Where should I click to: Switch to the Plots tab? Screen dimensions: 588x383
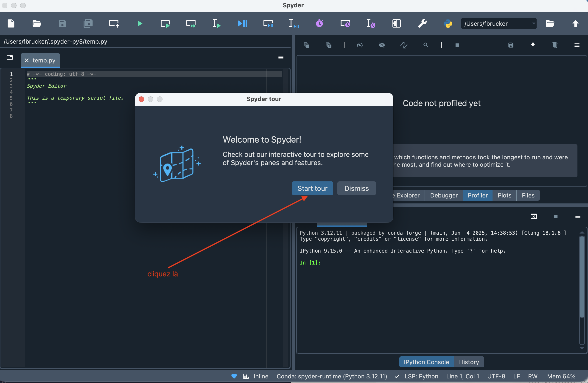(x=504, y=195)
